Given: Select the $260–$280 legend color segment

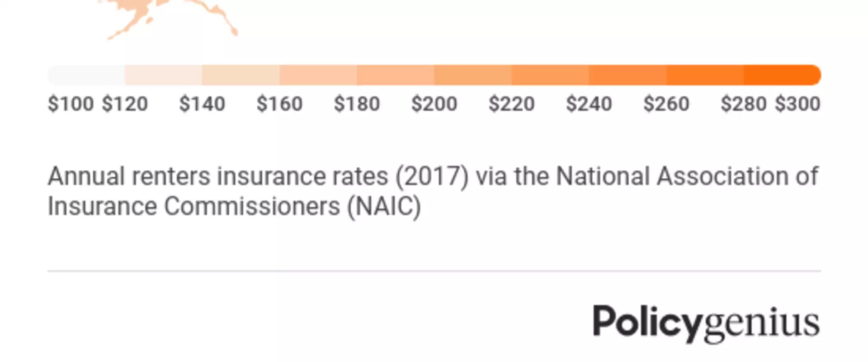Looking at the screenshot, I should (705, 75).
